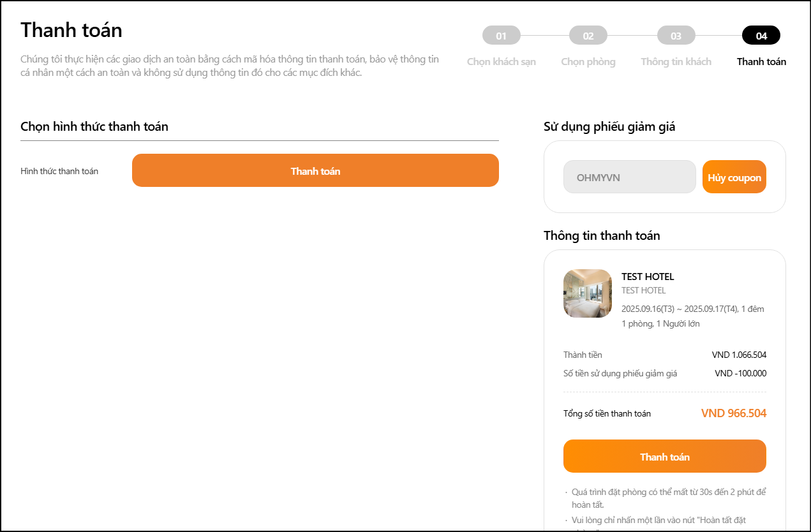Image resolution: width=811 pixels, height=532 pixels.
Task: Click Thanh toán button below total amount
Action: pos(664,456)
